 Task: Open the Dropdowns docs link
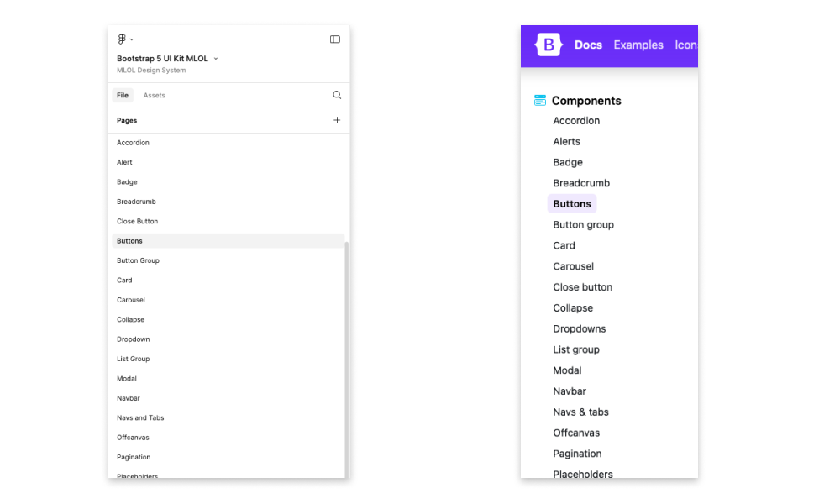point(579,329)
